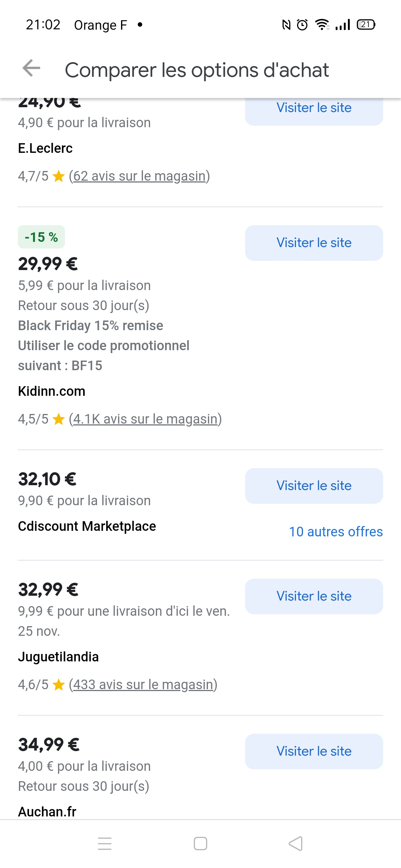Screen dimensions: 401x868
Task: Open Juguetilandia 433 store reviews
Action: [143, 685]
